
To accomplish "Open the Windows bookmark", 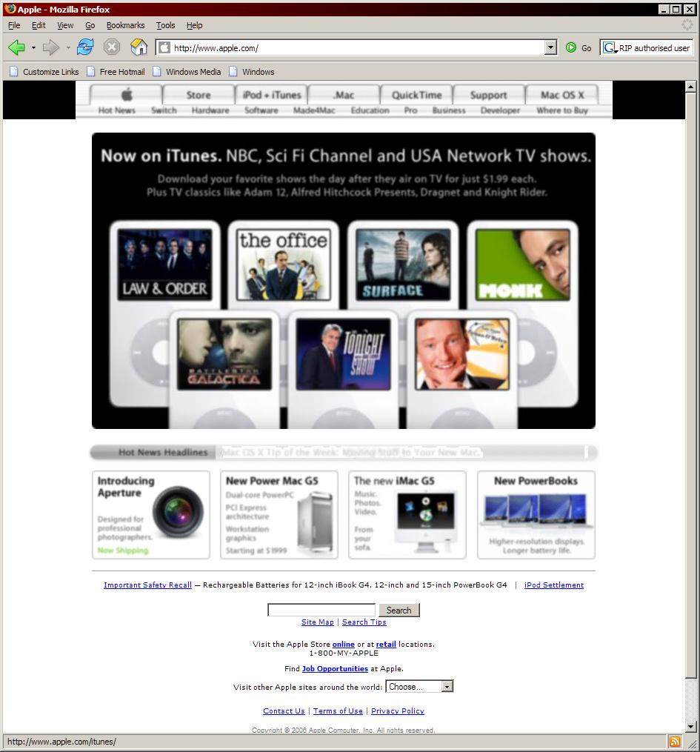I will [252, 71].
